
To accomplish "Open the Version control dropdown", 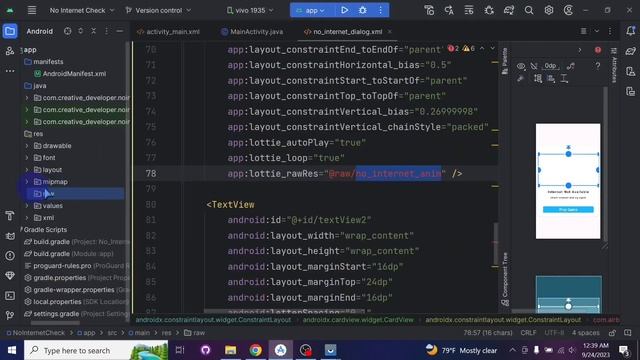I will click(158, 10).
